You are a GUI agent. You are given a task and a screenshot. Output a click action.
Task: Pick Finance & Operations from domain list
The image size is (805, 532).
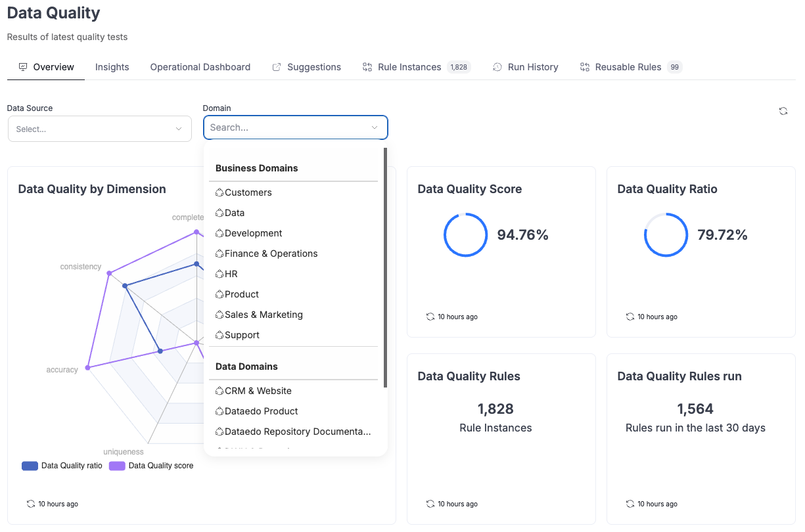point(293,254)
